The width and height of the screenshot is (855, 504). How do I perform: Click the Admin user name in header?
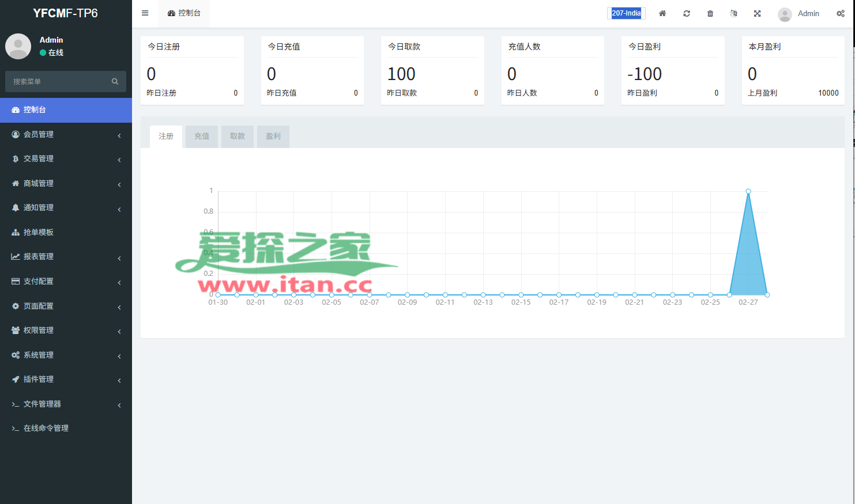[x=808, y=14]
